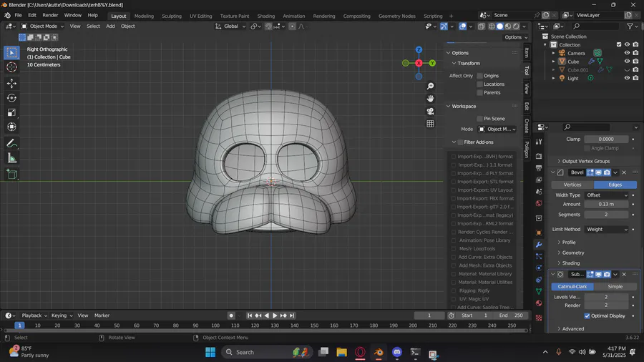Toggle proportional editing icon
This screenshot has height=362, width=644.
click(292, 26)
